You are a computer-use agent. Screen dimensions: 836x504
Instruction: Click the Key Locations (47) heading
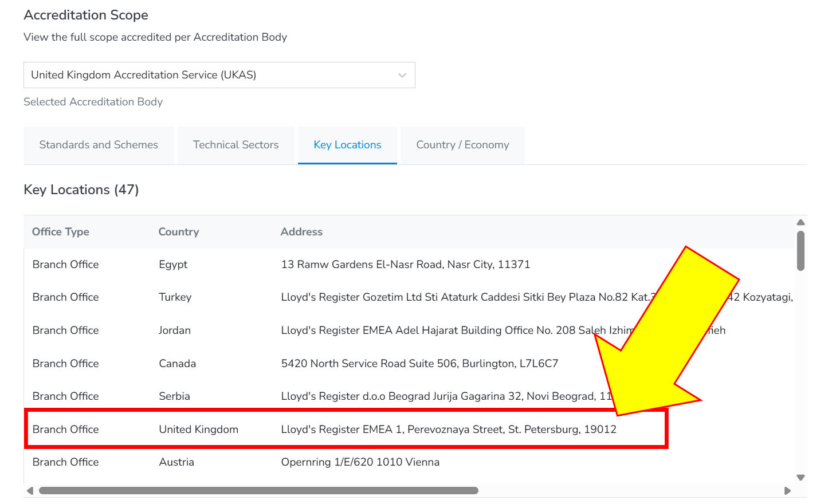tap(81, 190)
